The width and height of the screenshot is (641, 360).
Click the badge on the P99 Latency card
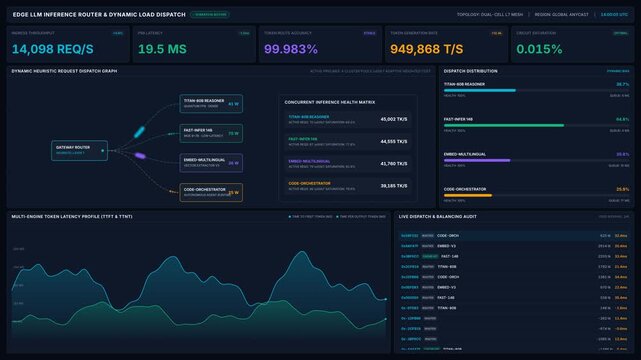coord(244,33)
